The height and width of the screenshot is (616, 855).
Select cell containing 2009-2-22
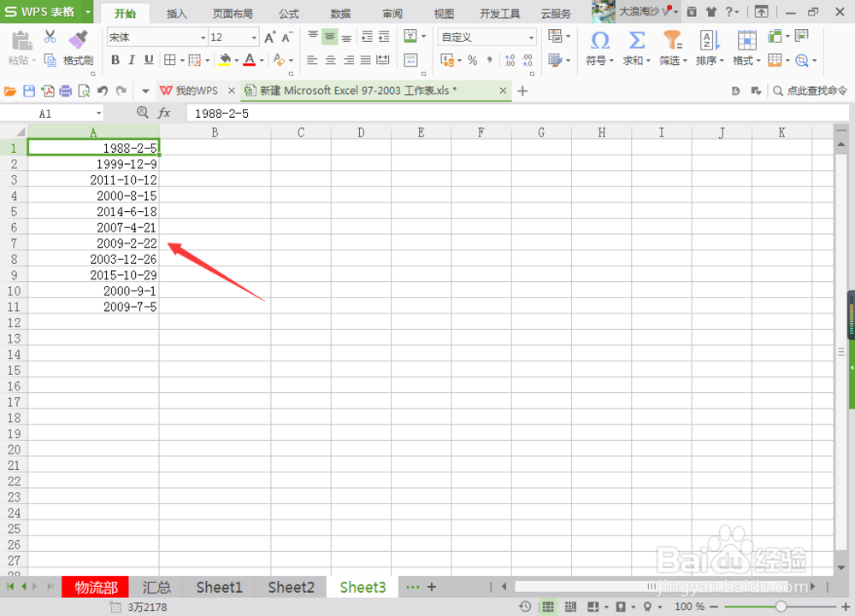tap(93, 243)
